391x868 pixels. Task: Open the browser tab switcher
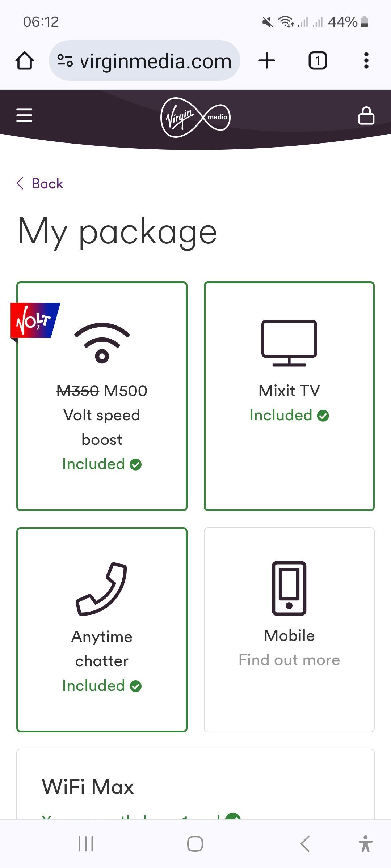(x=318, y=60)
